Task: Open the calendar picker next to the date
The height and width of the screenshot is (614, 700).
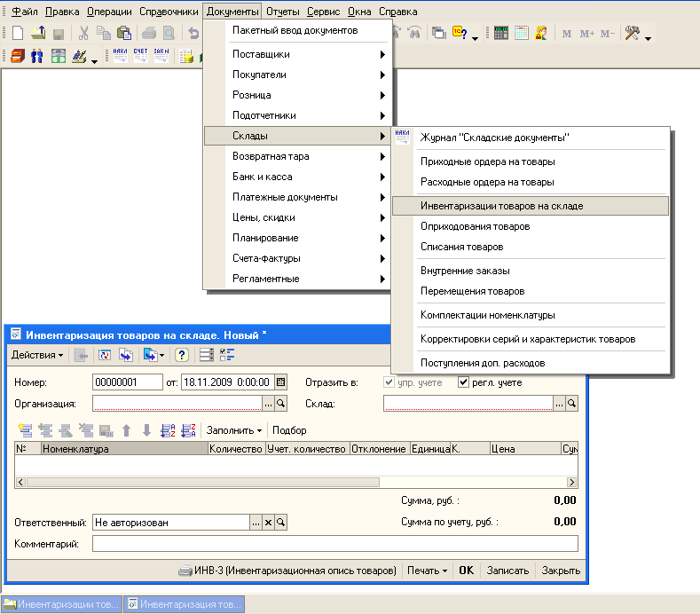Action: tap(281, 382)
